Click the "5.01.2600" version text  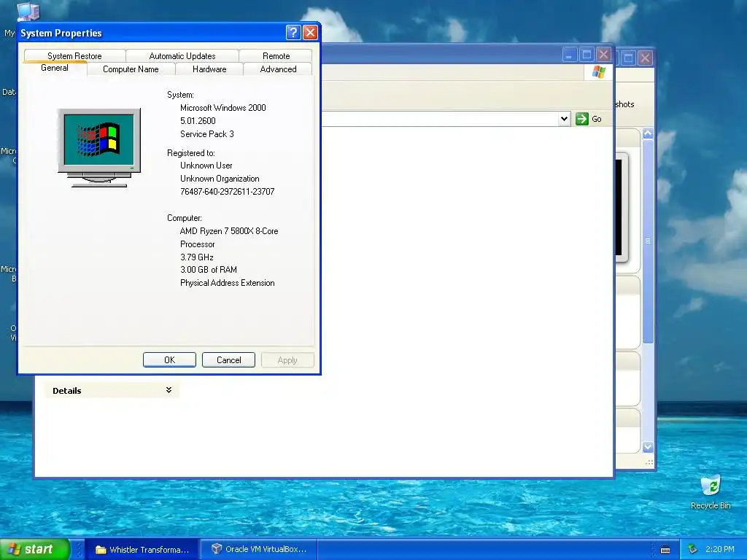198,121
